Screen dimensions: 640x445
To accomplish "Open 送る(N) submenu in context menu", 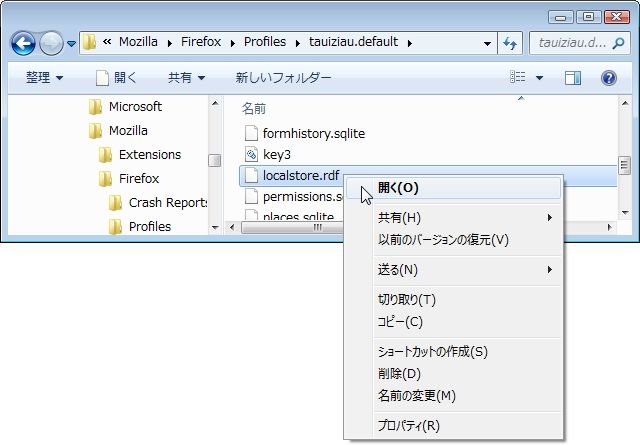I will (x=453, y=270).
